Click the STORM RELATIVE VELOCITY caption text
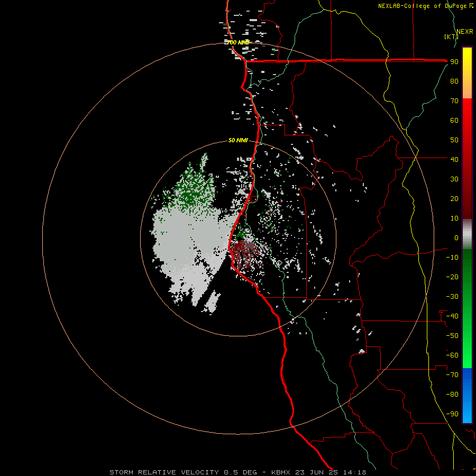The width and height of the screenshot is (476, 476). tap(165, 472)
